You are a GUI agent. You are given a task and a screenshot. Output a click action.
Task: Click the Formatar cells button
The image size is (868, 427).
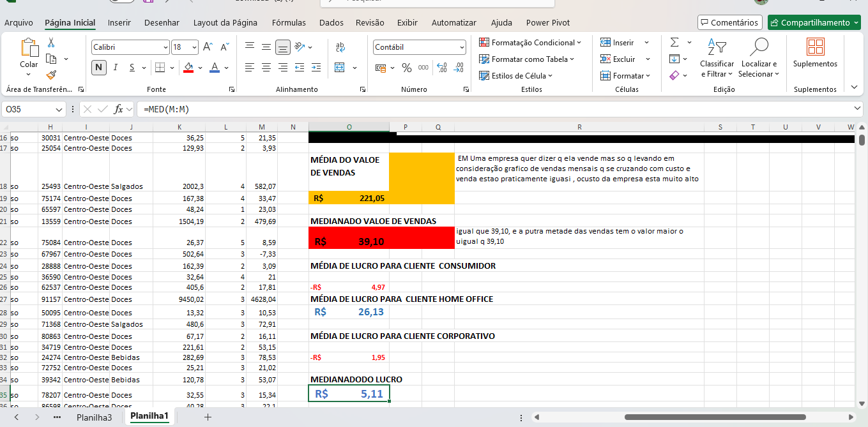(625, 75)
